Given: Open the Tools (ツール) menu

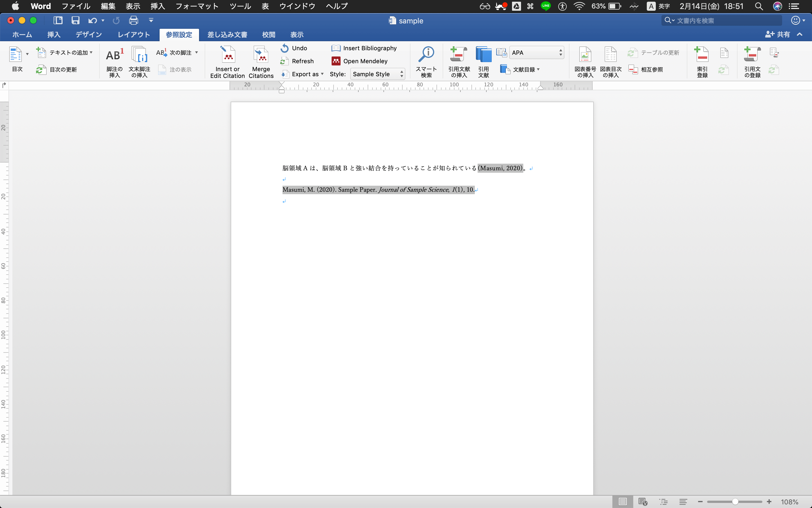Looking at the screenshot, I should 240,6.
